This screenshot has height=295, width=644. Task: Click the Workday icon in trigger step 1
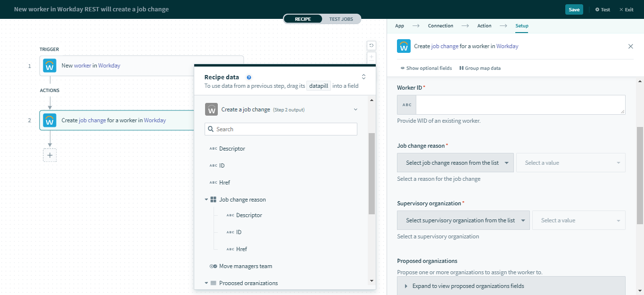tap(50, 66)
